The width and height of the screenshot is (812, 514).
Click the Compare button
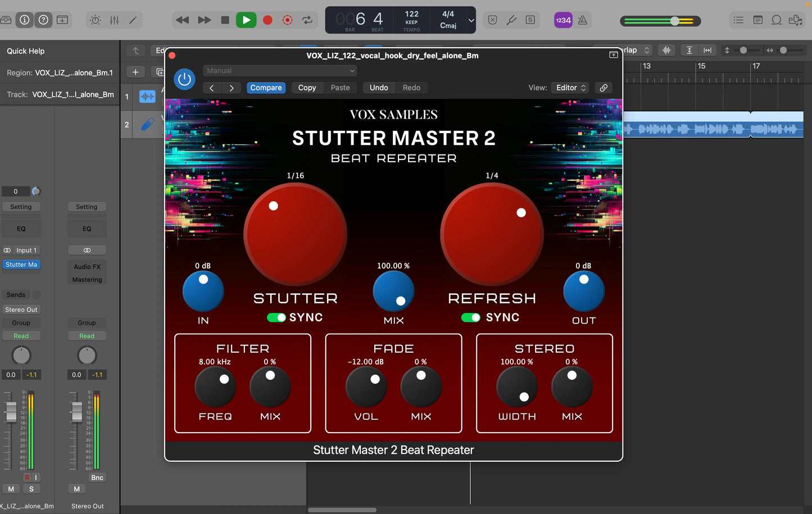266,88
